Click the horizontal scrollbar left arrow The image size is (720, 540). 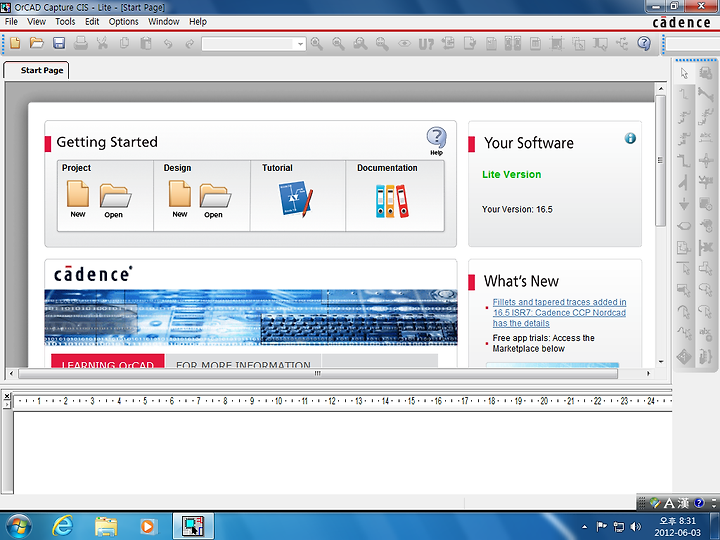pyautogui.click(x=11, y=373)
